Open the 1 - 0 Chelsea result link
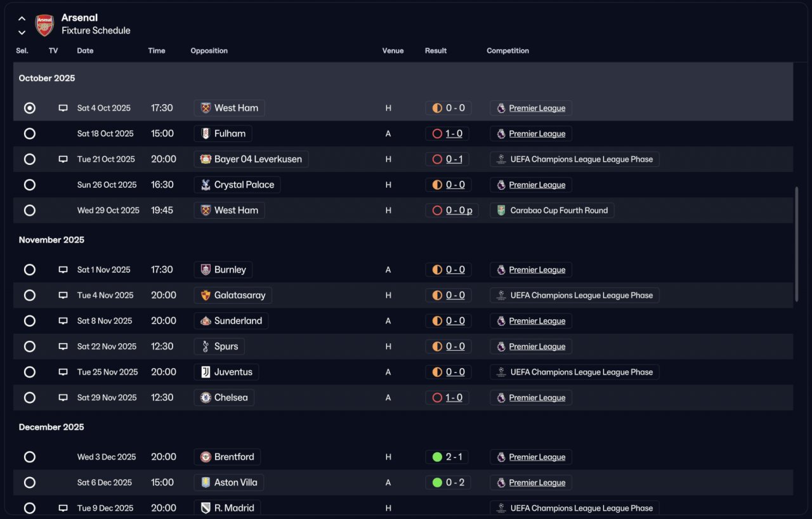Viewport: 812px width, 519px height. coord(454,398)
